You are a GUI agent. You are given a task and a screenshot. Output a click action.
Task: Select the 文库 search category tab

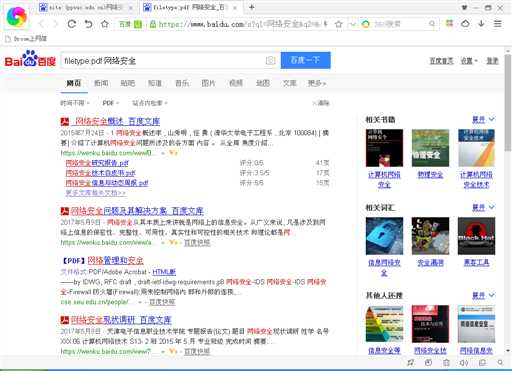coord(290,83)
